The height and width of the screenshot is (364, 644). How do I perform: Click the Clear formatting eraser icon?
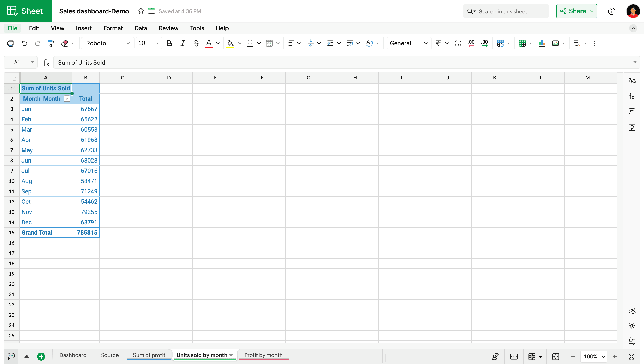point(64,43)
